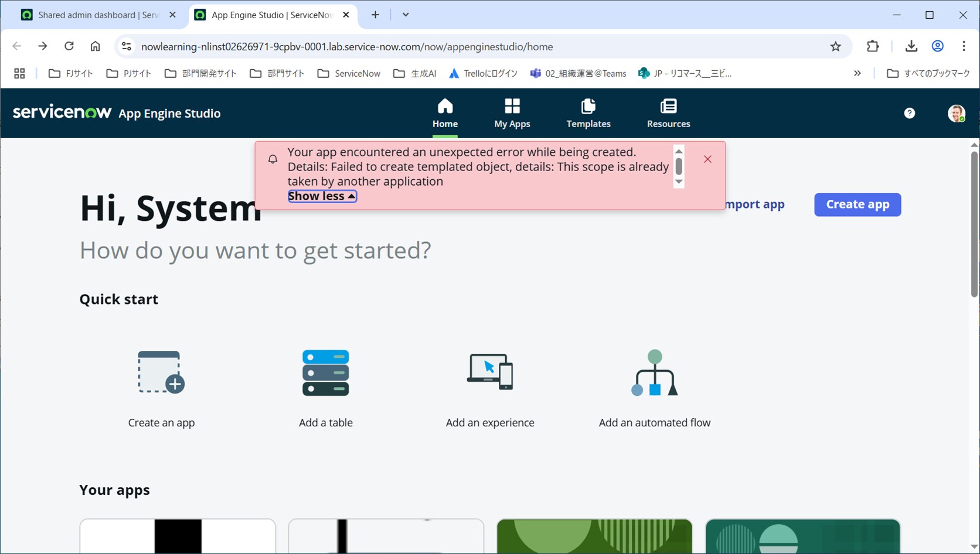Click the page scrollbar down arrow
980x554 pixels.
click(x=974, y=547)
